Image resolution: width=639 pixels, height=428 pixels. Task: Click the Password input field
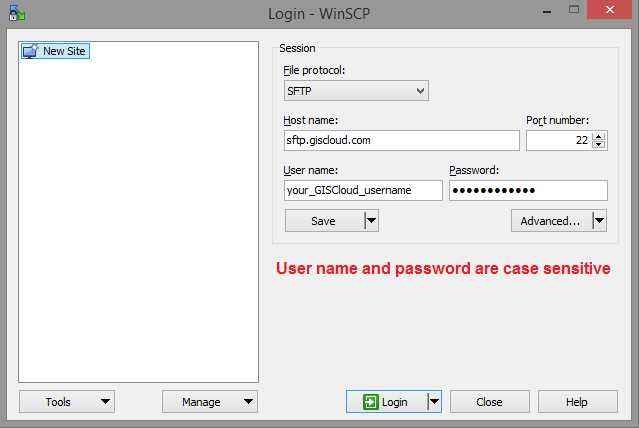pos(528,190)
